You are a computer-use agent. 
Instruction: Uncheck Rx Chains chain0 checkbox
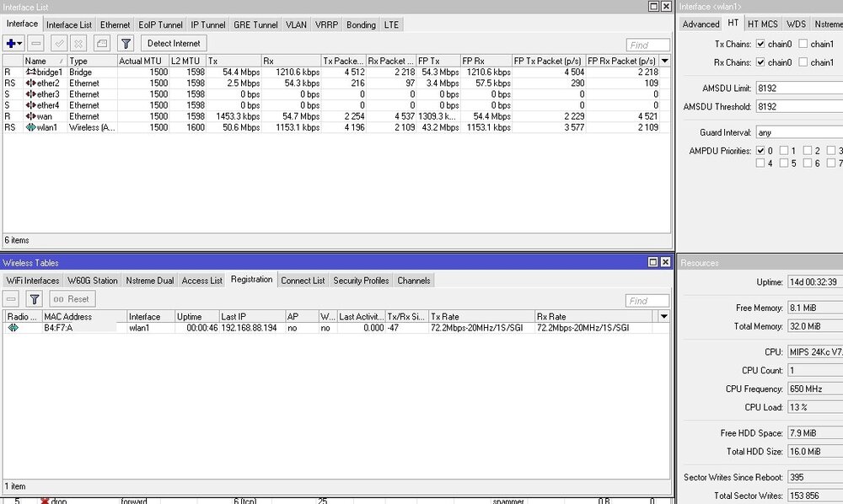(761, 62)
